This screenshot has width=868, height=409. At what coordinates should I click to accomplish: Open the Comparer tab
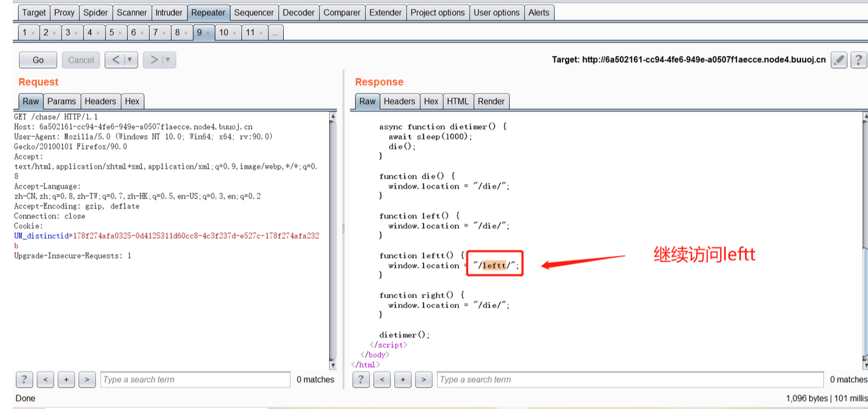(x=342, y=12)
